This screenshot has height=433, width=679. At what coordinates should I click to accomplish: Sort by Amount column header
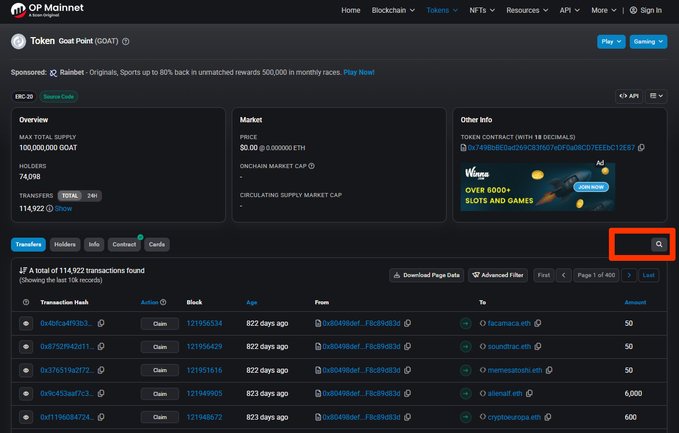635,302
